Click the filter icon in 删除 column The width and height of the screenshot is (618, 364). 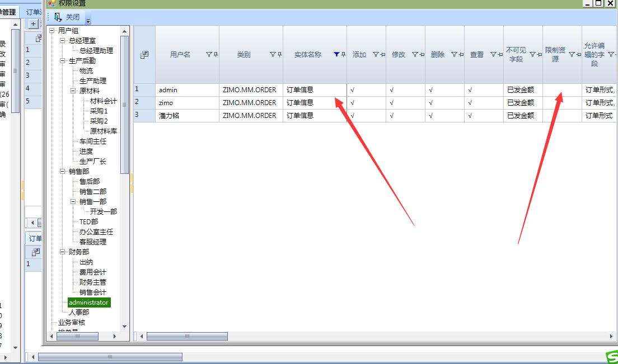click(x=454, y=55)
